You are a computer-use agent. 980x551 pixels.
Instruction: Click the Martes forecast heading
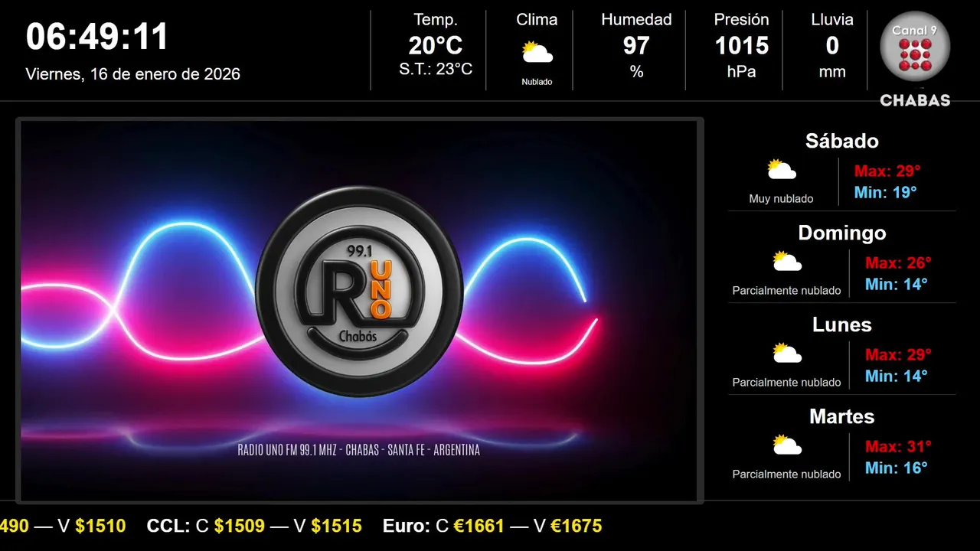(842, 416)
